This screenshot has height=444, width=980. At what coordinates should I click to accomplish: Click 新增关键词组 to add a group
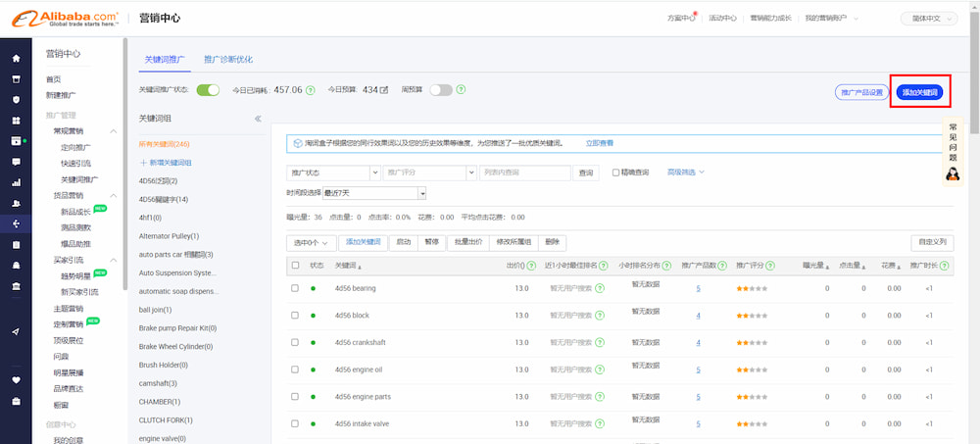166,163
